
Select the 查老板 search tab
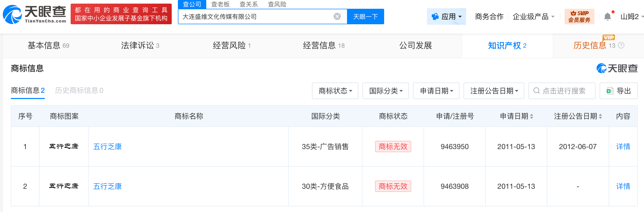tap(220, 4)
